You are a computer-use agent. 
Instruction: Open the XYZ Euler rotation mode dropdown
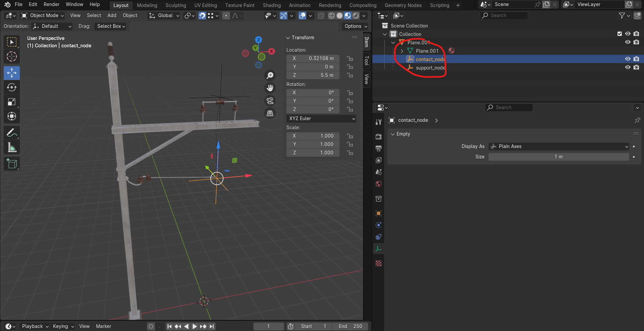(x=321, y=119)
